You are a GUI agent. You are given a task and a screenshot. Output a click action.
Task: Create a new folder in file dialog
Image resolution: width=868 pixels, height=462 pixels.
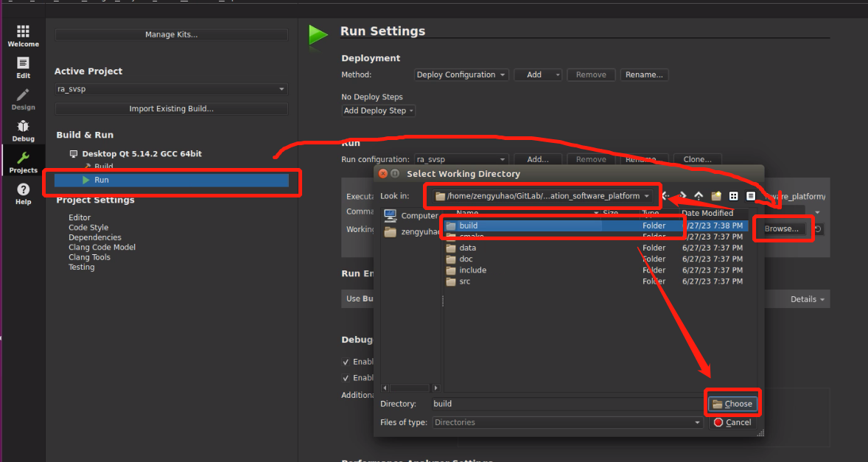click(715, 196)
